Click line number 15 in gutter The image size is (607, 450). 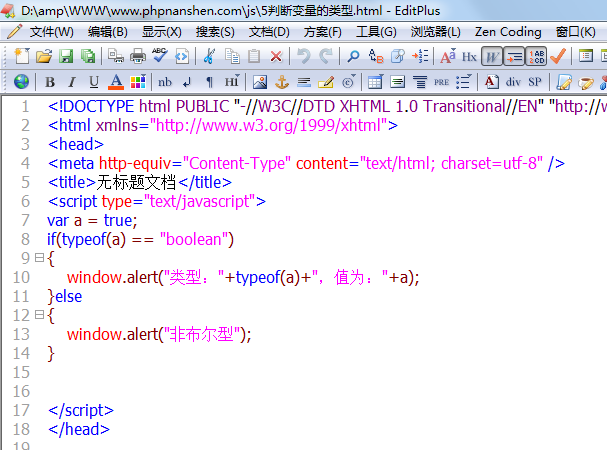coord(21,372)
